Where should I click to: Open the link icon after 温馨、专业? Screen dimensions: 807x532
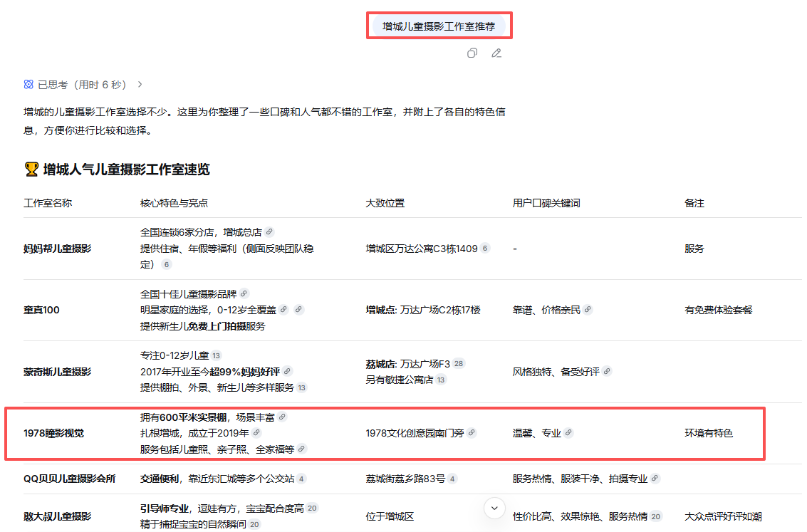point(568,433)
